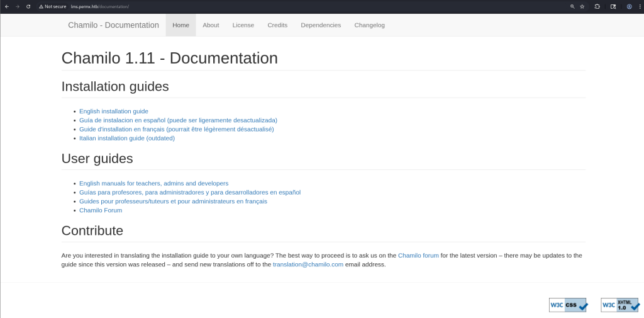
Task: Click the Not secure warning indicator
Action: click(x=52, y=6)
